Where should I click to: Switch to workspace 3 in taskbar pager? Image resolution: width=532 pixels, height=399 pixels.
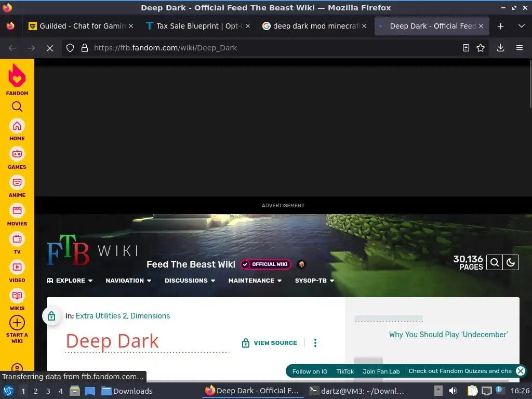coord(48,391)
